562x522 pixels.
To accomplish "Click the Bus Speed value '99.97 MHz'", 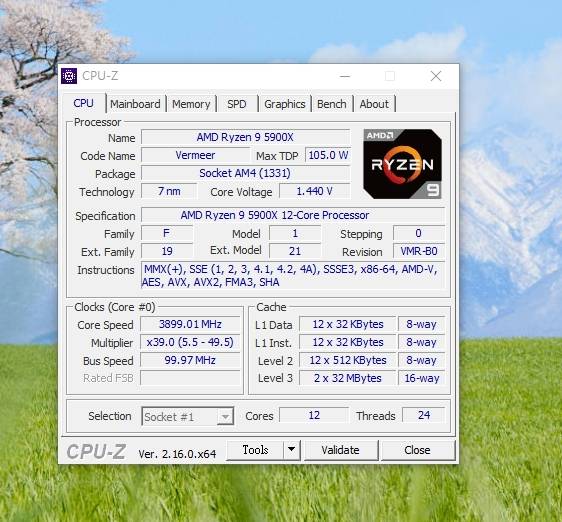I will (x=190, y=360).
